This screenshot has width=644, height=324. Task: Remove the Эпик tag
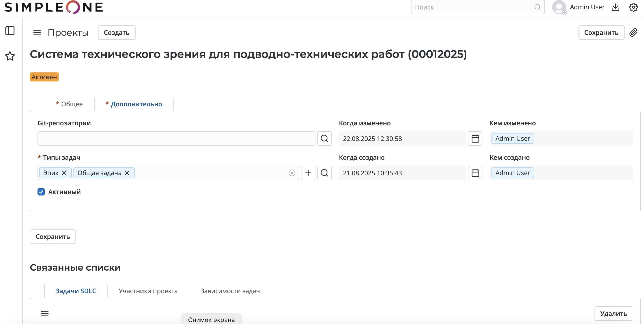[64, 173]
